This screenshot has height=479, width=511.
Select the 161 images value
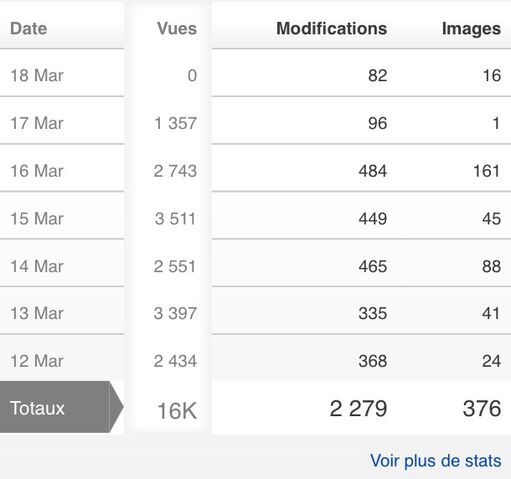[487, 171]
